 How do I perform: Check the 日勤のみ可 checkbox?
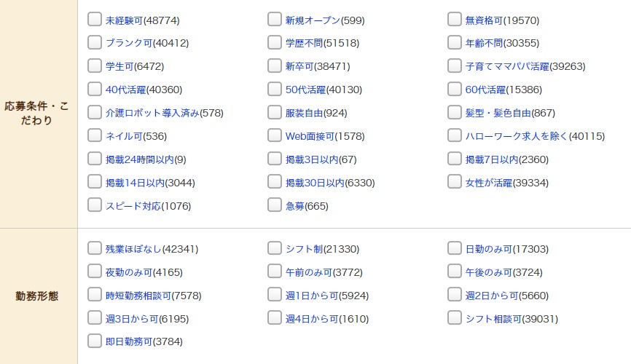[455, 249]
